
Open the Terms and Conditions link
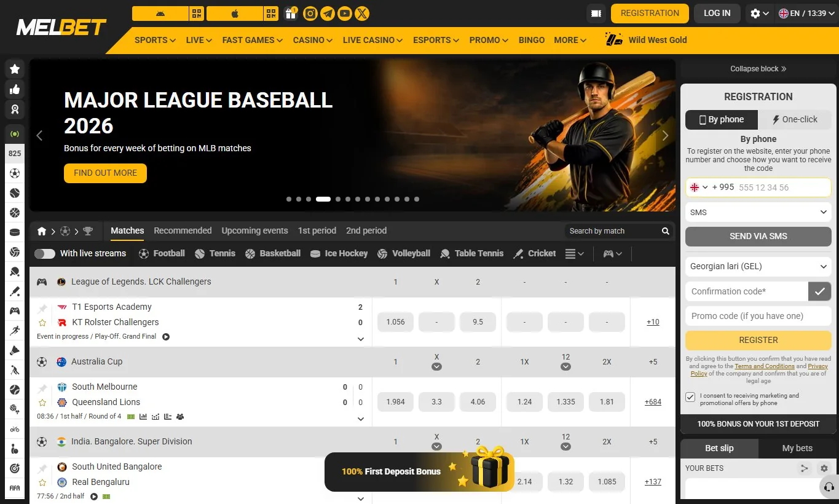click(765, 366)
